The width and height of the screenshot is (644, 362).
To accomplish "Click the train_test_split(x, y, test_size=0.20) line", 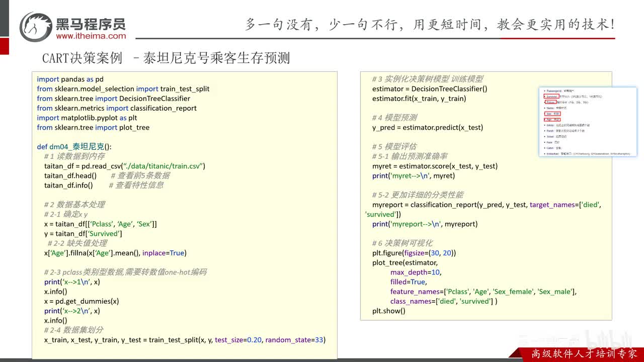I will coord(185,340).
